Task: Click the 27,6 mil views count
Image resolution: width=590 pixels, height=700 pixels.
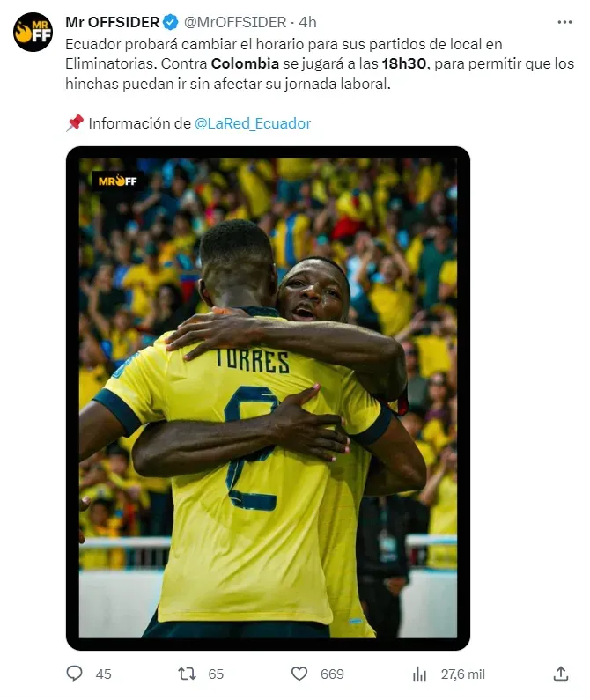Action: pyautogui.click(x=462, y=674)
